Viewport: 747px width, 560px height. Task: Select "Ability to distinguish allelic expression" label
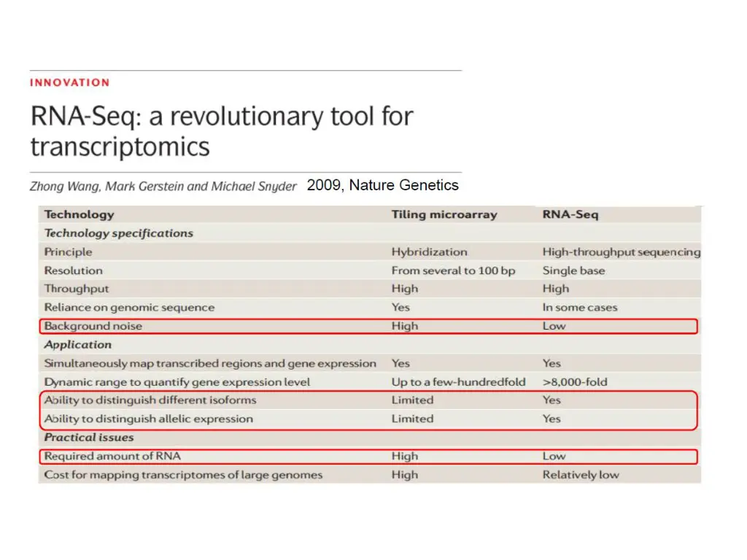point(148,419)
